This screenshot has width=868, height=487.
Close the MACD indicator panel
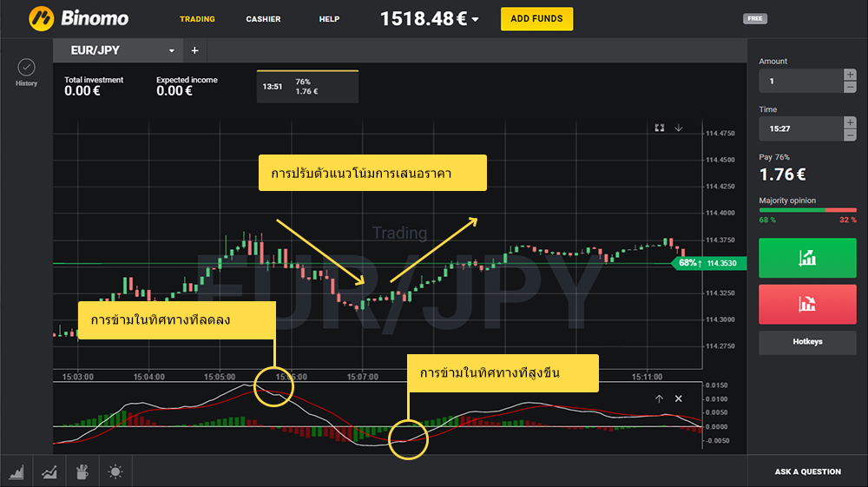click(679, 398)
